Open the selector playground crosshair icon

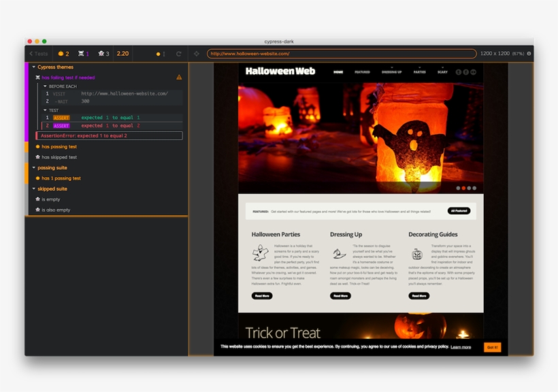click(197, 54)
